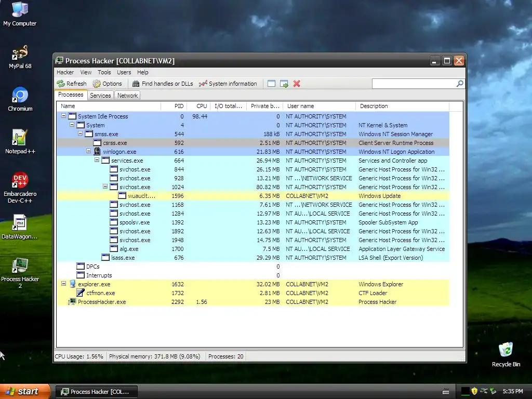Click Find handles or DLLs
The height and width of the screenshot is (399, 532).
[163, 84]
